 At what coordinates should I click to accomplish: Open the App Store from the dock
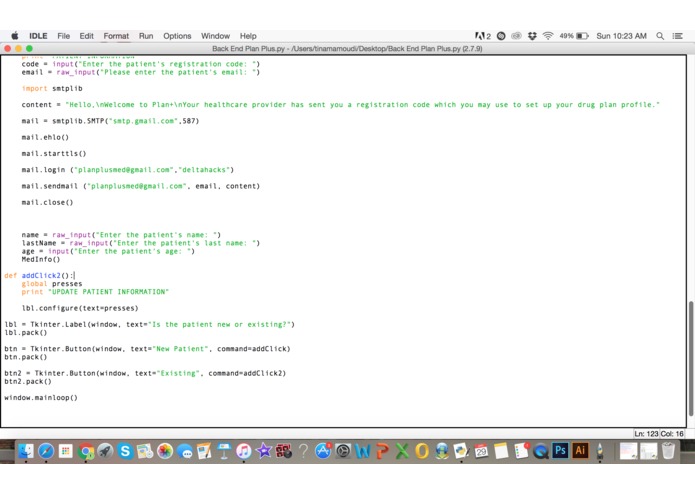click(x=323, y=451)
